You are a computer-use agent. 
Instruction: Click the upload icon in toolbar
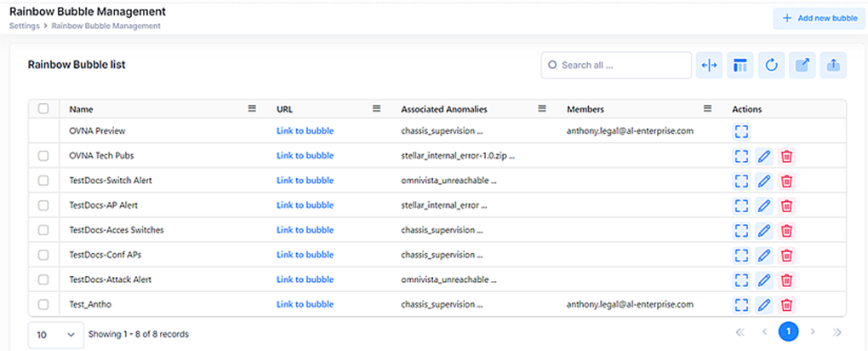click(833, 66)
